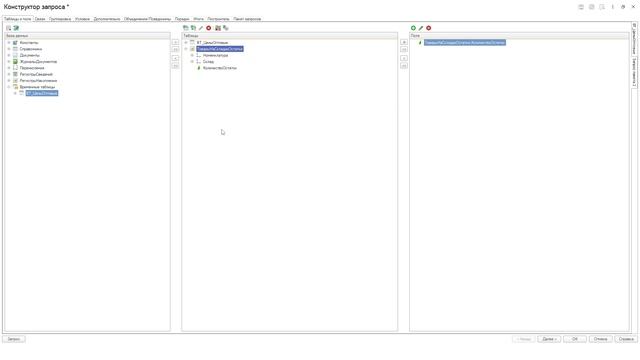Viewport: 640px width, 360px height.
Task: Add selected table field to Поля (>)
Action: 404,42
